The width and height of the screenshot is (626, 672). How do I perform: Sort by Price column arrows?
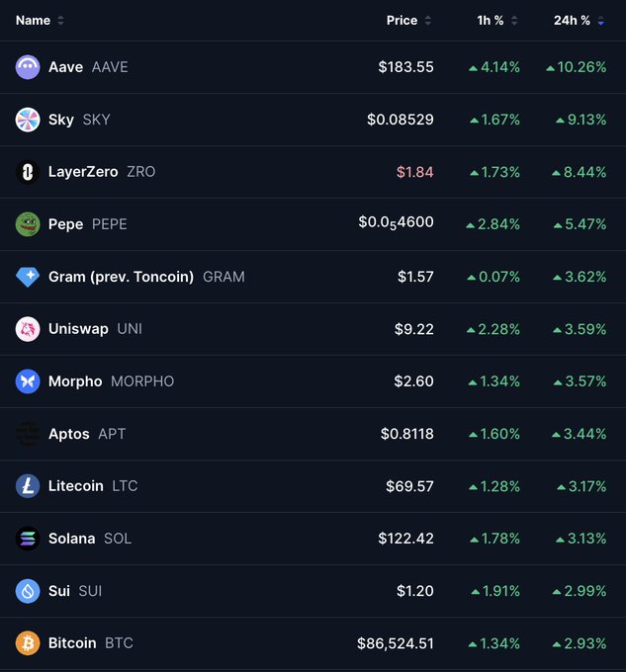[427, 20]
